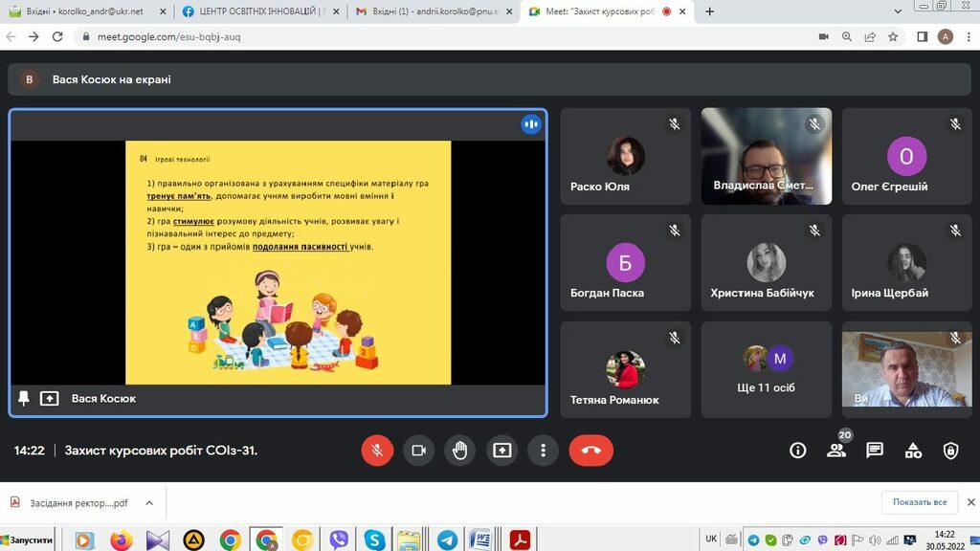Bookmark this page with the star icon
Screen dimensions: 980x551
[893, 36]
